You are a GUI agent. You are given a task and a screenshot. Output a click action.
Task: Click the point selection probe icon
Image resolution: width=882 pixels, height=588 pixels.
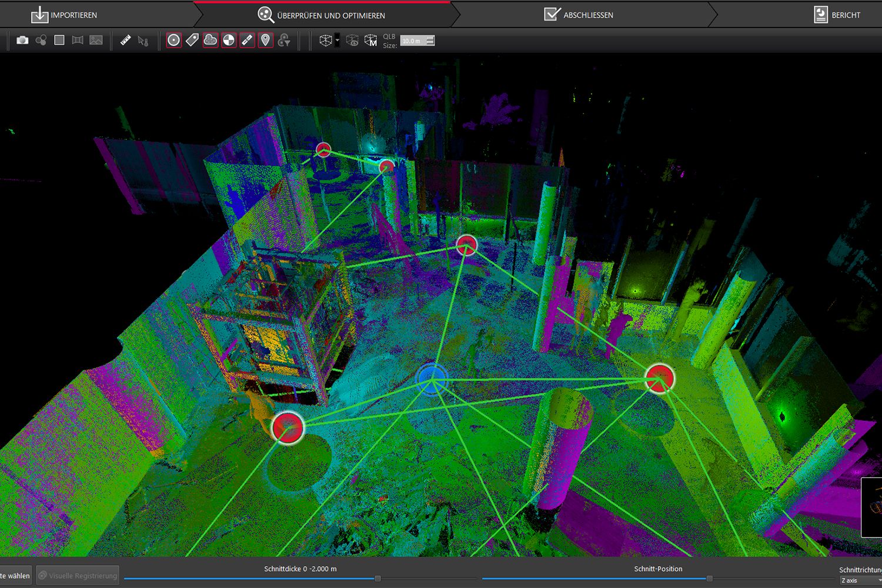point(142,41)
